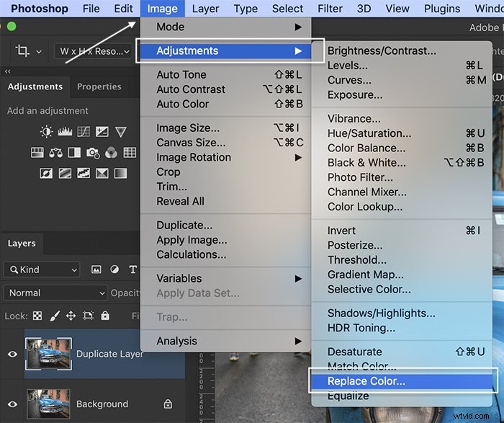
Task: Click the Layers panel tab
Action: tap(22, 243)
